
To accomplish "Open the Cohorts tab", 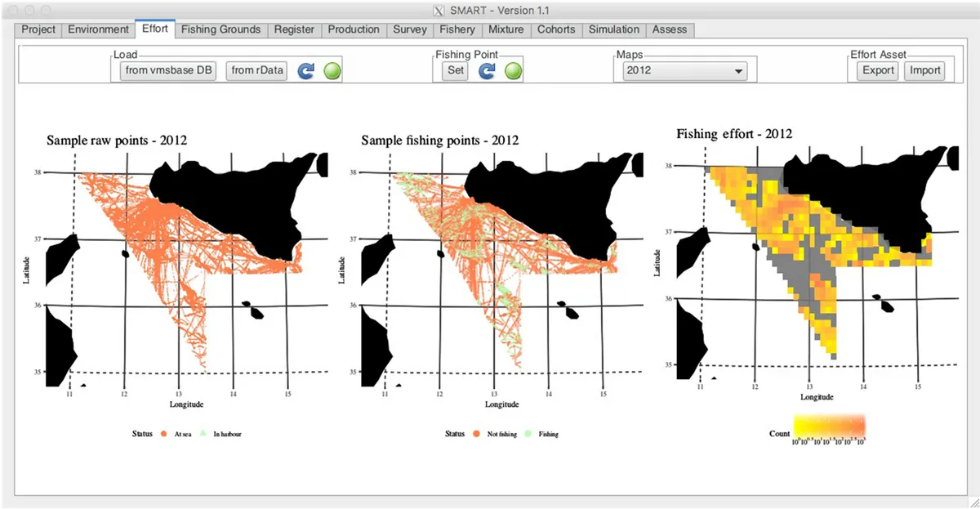I will point(555,29).
